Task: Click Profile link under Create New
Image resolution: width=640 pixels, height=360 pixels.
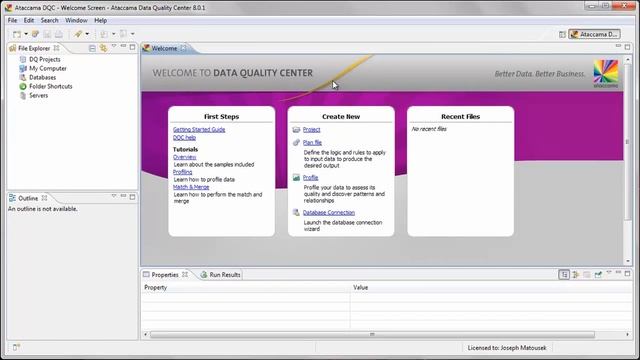Action: (x=310, y=178)
